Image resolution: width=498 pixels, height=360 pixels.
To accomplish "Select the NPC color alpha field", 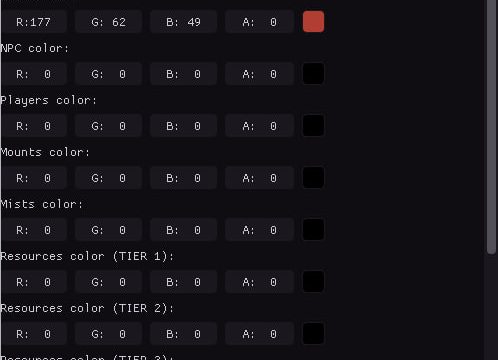I will [259, 74].
